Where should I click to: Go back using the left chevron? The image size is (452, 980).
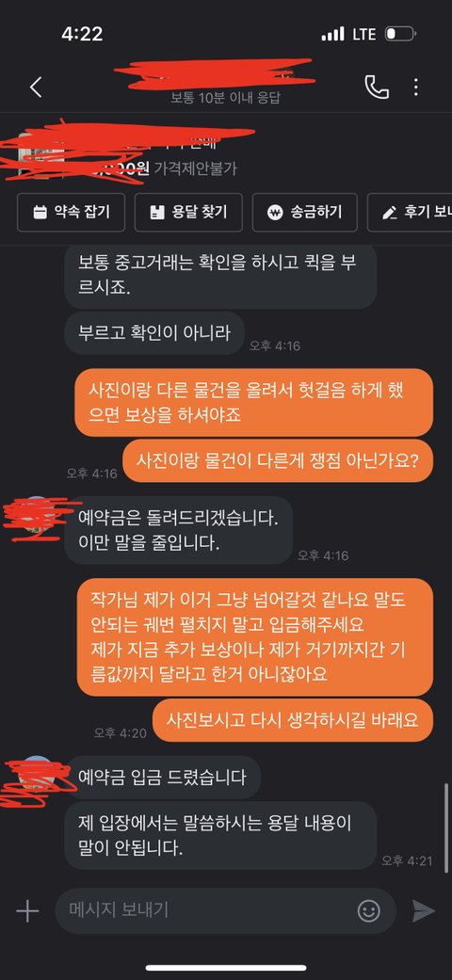tap(36, 88)
